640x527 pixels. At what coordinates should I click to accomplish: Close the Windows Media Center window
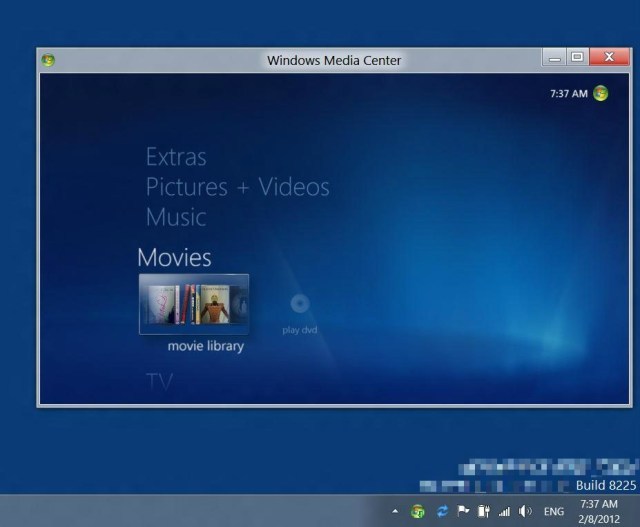[x=609, y=57]
